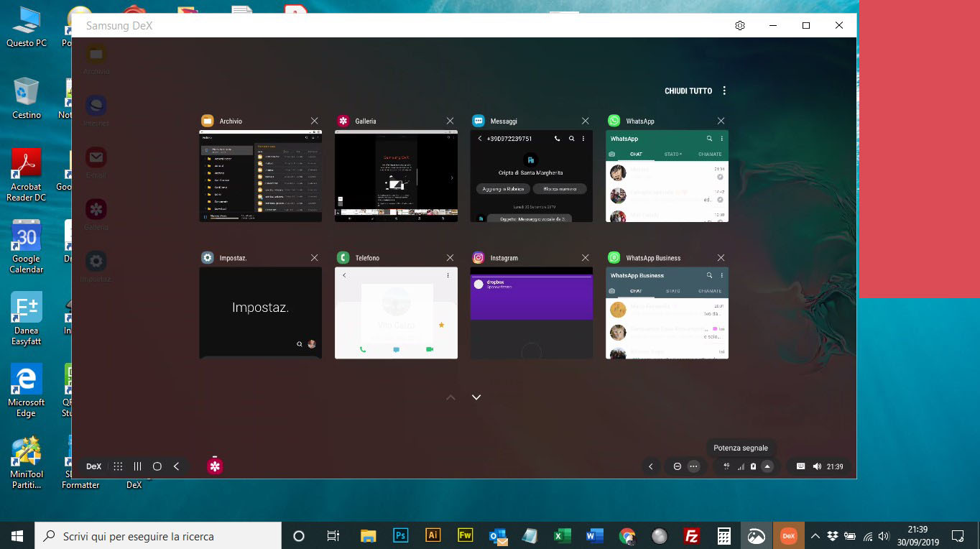Click Aggiungi a Rubrica in Messaggi preview
Viewport: 980px width, 549px height.
[x=503, y=188]
